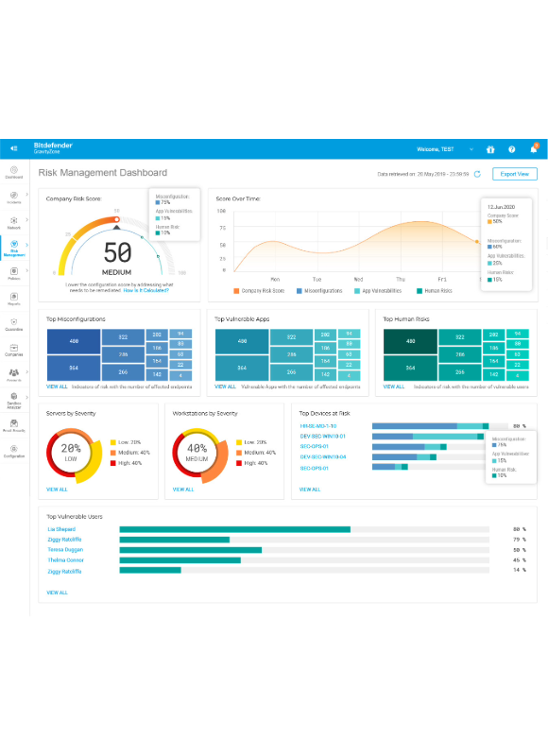Refresh the data retrieved timestamp

coord(477,174)
